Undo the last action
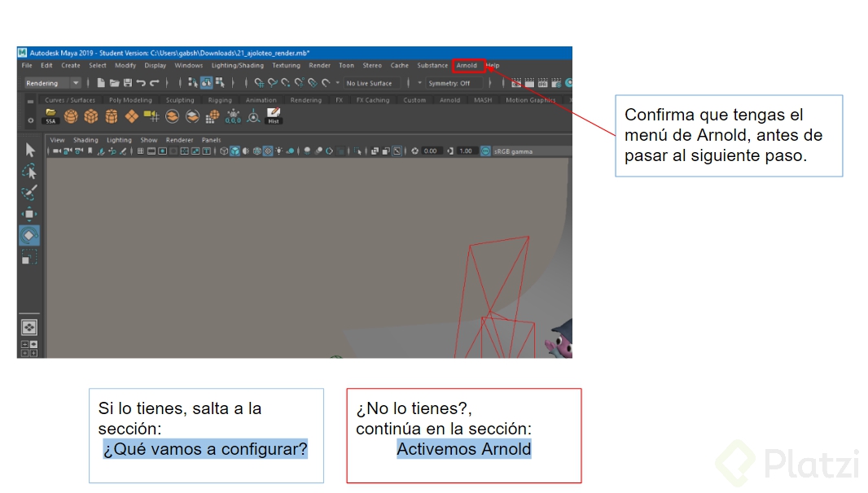The width and height of the screenshot is (868, 493). 141,83
